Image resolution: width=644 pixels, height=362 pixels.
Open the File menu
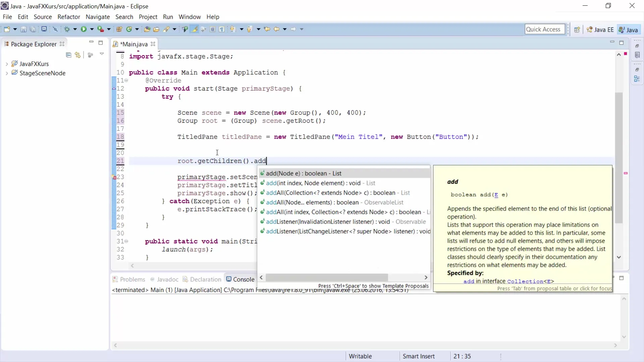(x=7, y=17)
